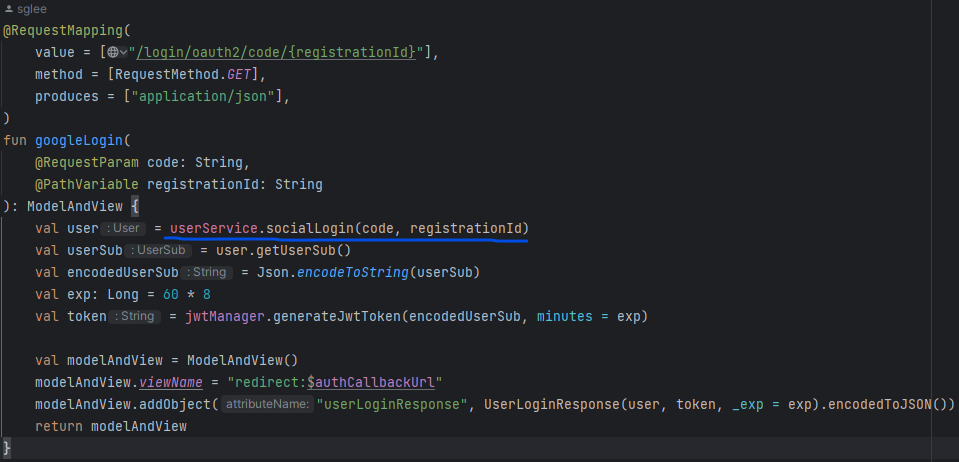The width and height of the screenshot is (959, 462).
Task: Click the :String hint after encodedUserSub
Action: tap(206, 272)
